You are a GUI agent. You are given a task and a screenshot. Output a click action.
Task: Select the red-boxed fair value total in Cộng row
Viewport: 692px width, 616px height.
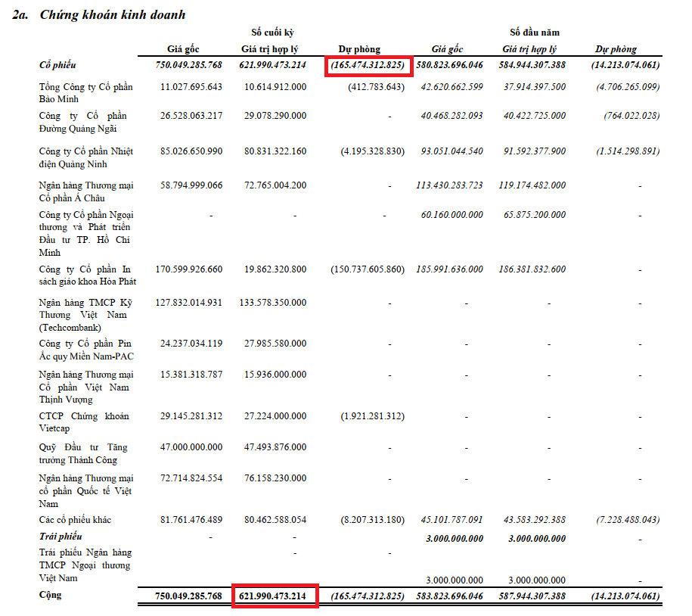point(273,596)
